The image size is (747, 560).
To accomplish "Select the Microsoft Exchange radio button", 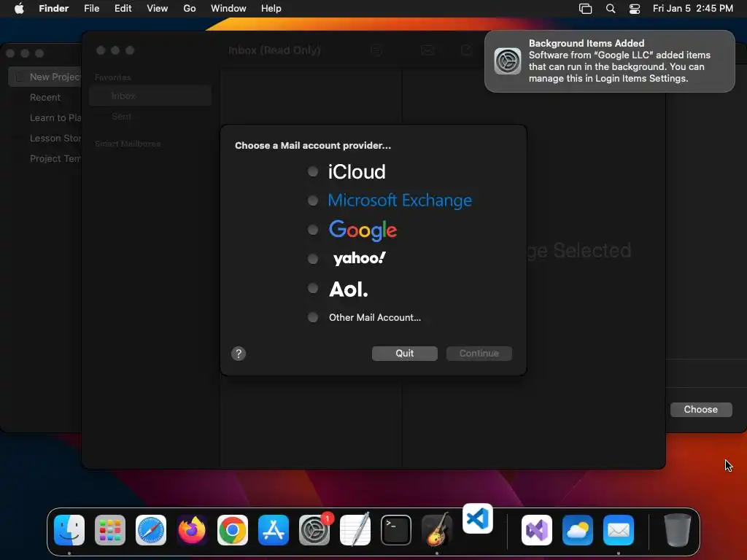I will point(312,201).
